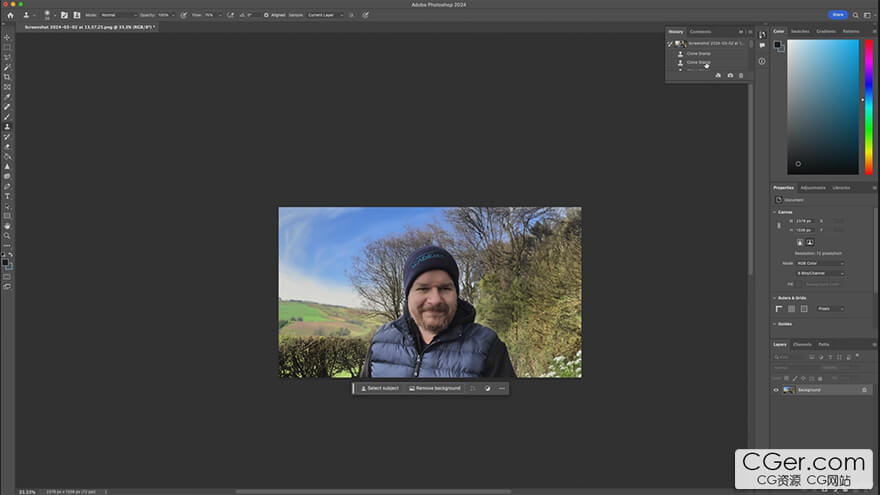
Task: Open the Info panel icon
Action: pyautogui.click(x=762, y=61)
